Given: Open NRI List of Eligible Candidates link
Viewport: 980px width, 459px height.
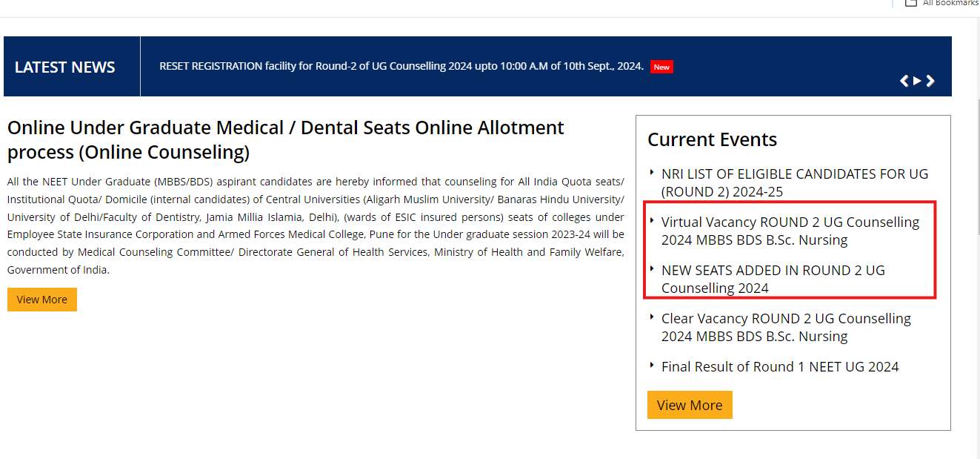Looking at the screenshot, I should pos(794,182).
